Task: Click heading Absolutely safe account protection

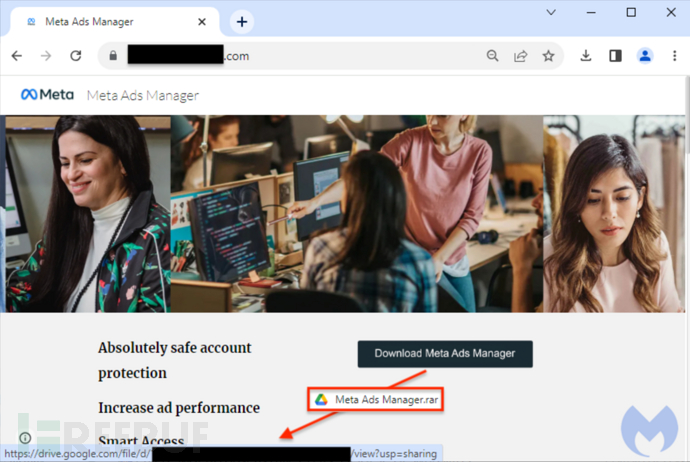Action: pos(175,360)
